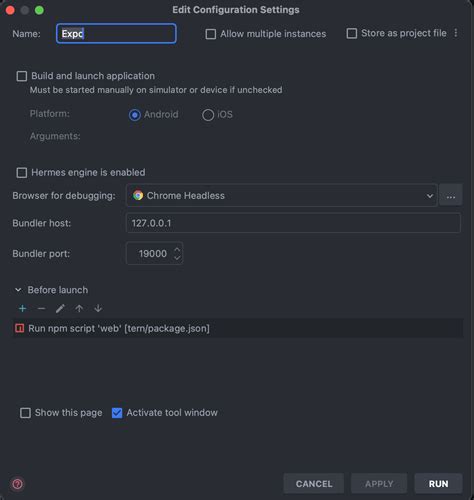Move the launch task up
This screenshot has width=474, height=500.
(79, 309)
